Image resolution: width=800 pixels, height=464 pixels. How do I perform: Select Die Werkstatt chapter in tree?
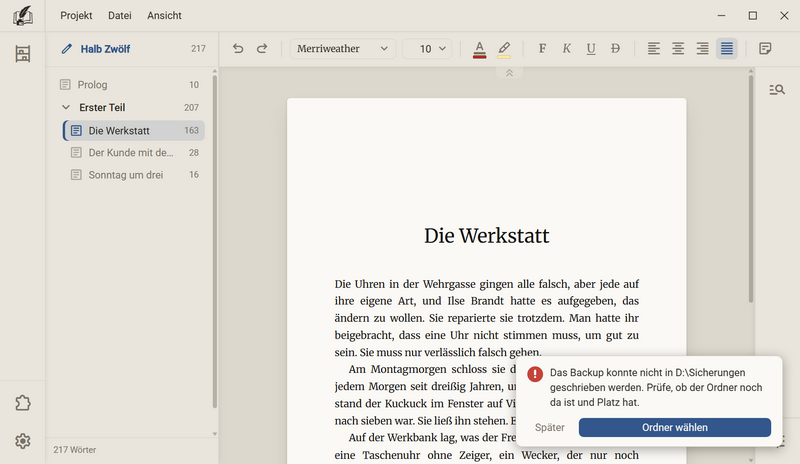point(134,131)
